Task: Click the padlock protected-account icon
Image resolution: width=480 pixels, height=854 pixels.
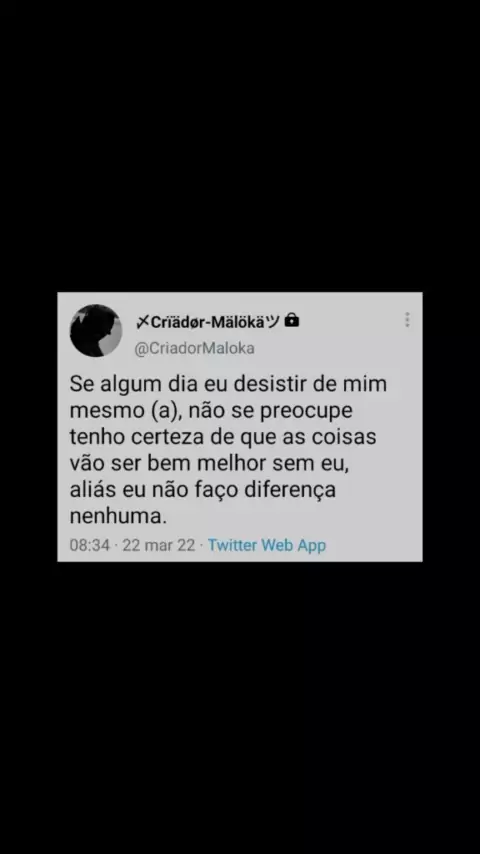Action: 292,320
